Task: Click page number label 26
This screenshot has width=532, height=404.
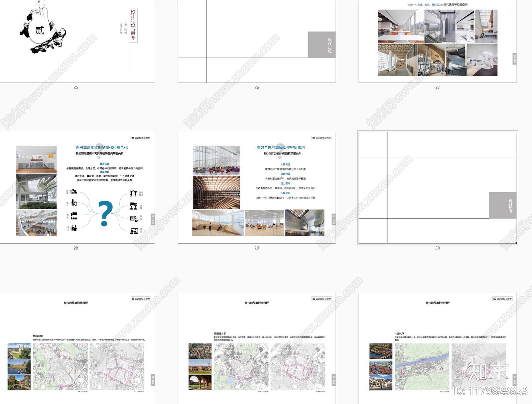Action: 257,87
